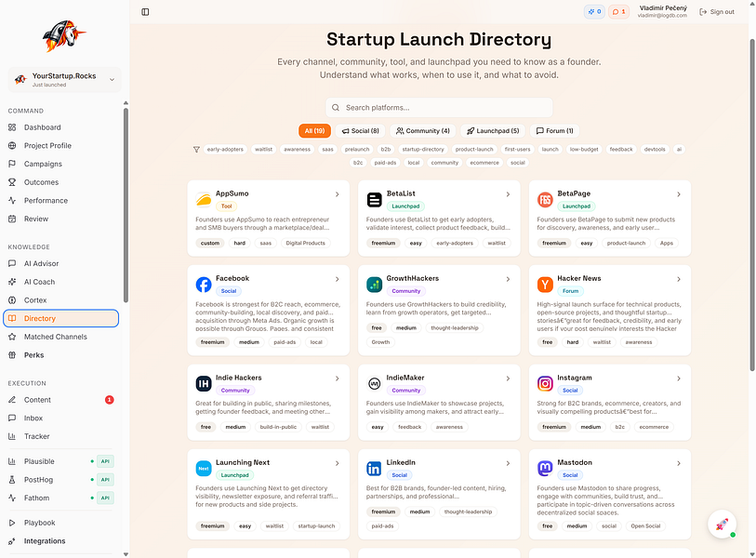Image resolution: width=756 pixels, height=558 pixels.
Task: Click the Indie Hackers IH logo
Action: point(204,383)
